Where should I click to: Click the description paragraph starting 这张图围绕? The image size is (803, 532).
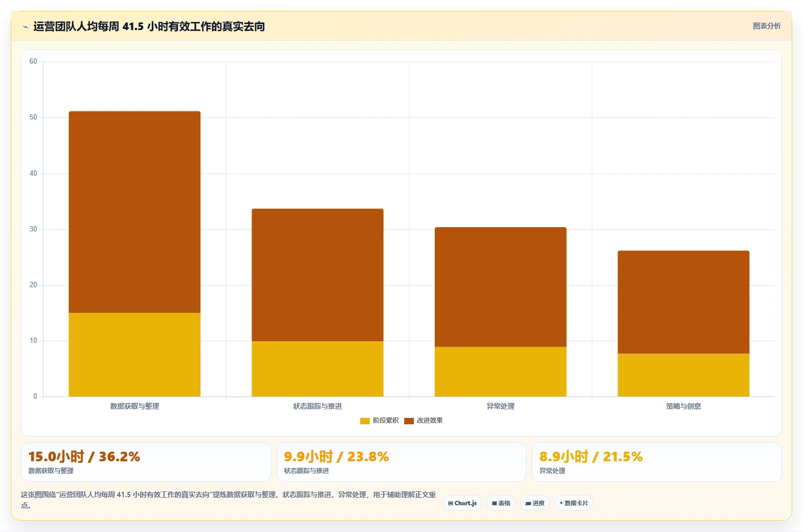(x=228, y=500)
